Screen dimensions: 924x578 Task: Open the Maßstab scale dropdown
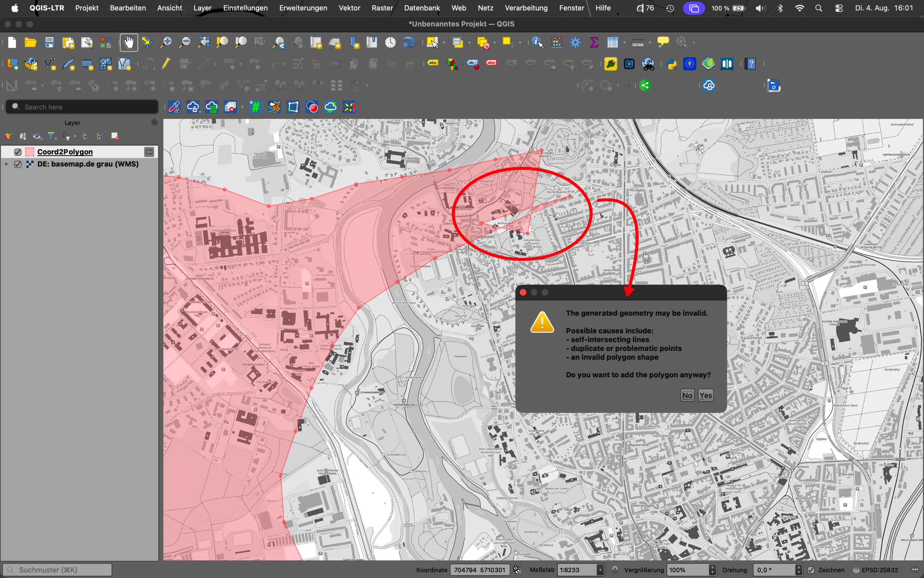[x=600, y=570]
